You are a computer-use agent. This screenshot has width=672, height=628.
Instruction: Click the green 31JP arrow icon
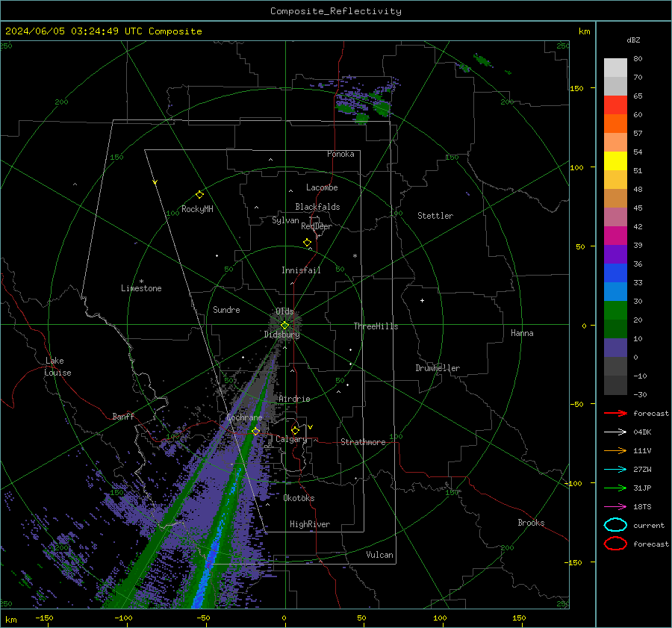(x=615, y=488)
